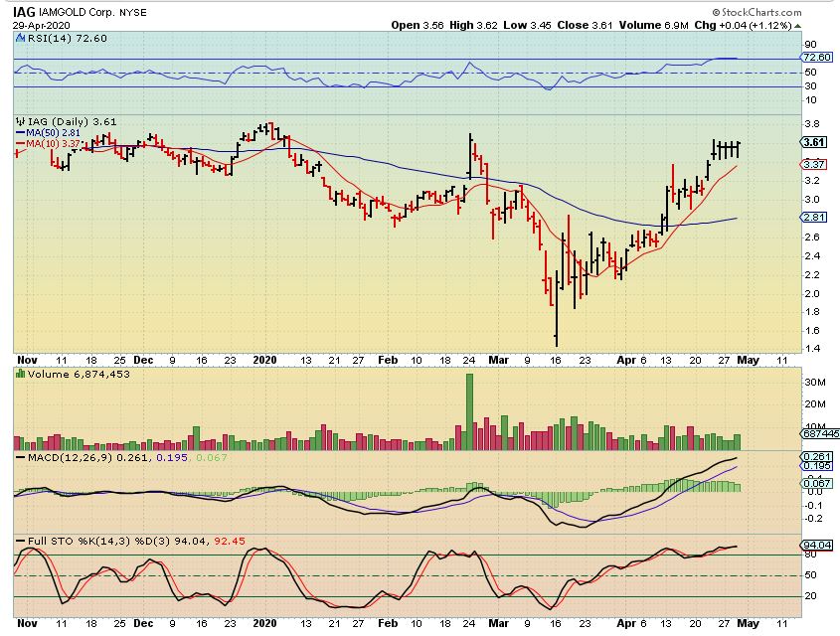Click the IAMGOLD Corp. company name
The image size is (840, 636).
[77, 12]
